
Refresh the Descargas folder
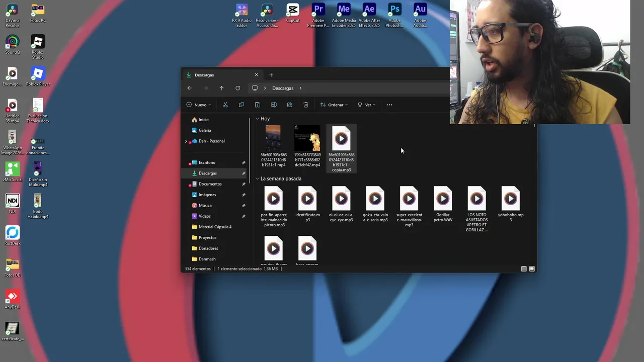(x=237, y=88)
